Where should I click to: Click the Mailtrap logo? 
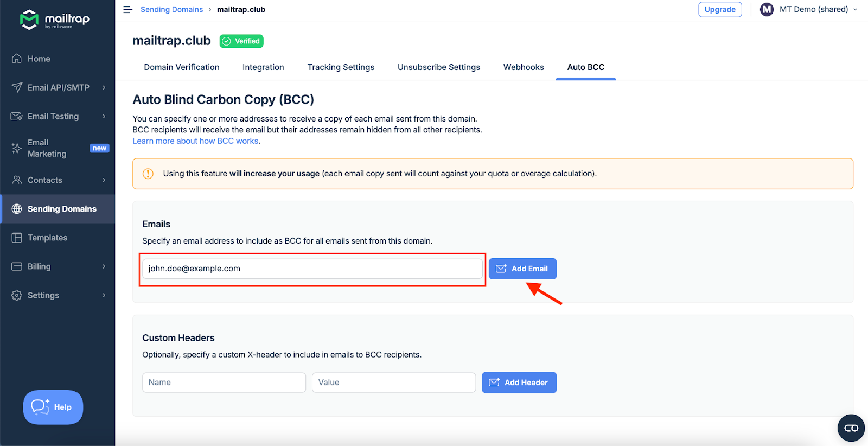coord(55,20)
